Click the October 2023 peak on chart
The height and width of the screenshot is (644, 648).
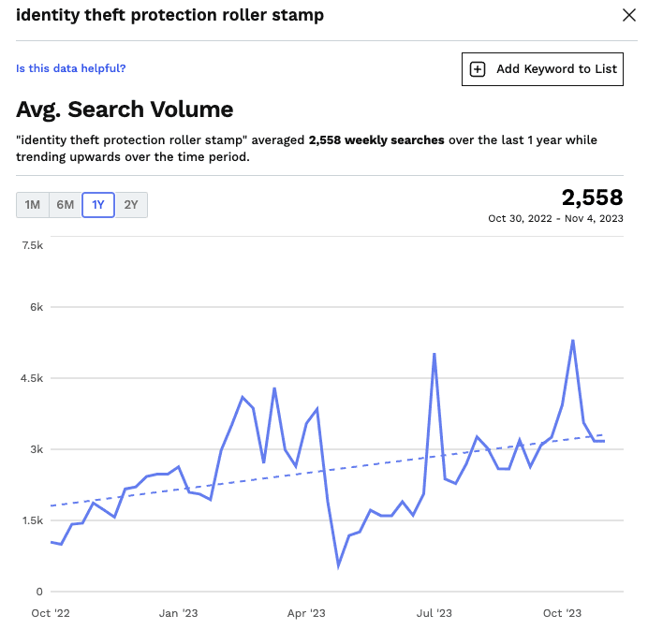(x=572, y=341)
